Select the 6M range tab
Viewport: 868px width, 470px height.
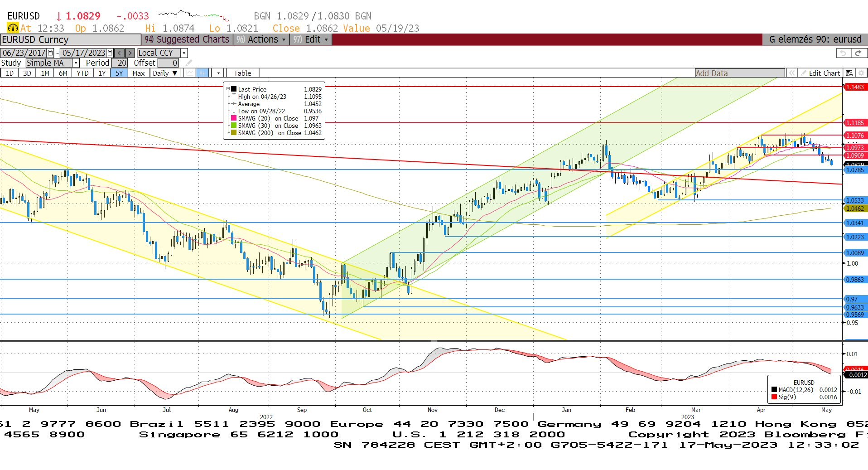(x=63, y=73)
